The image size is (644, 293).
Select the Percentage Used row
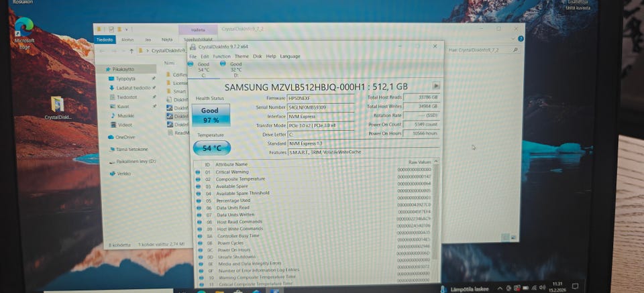coord(314,200)
